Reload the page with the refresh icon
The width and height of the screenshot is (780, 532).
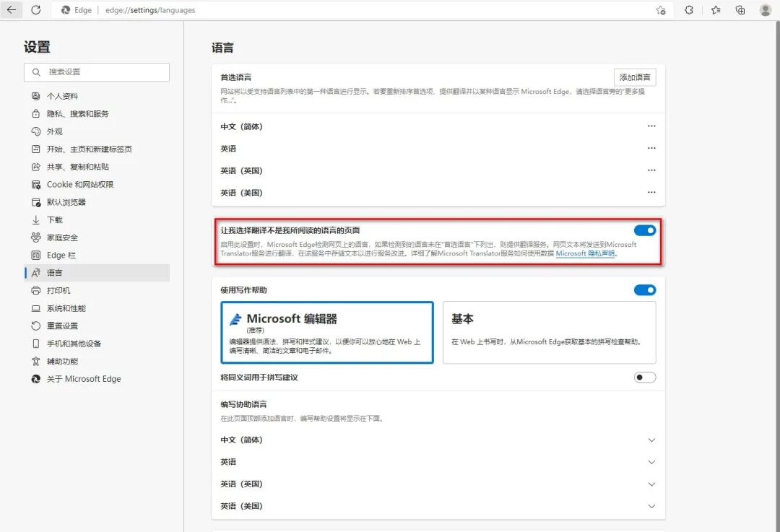[36, 10]
